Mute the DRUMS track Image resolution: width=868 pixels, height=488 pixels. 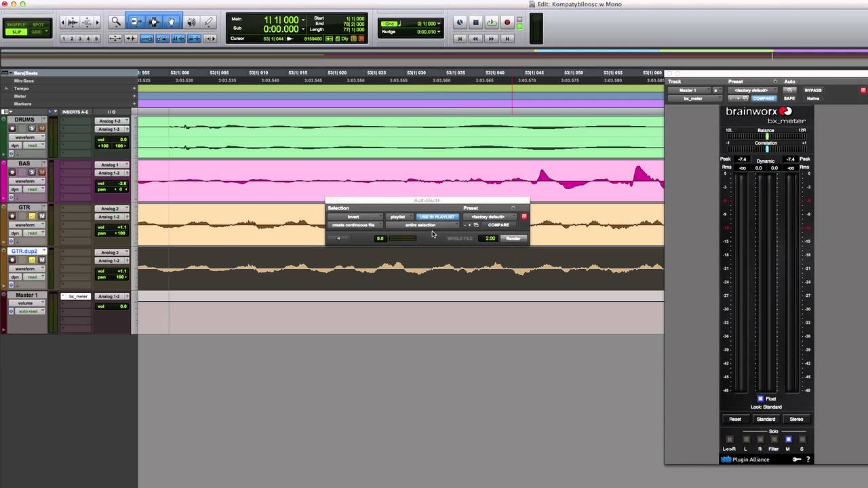(42, 129)
